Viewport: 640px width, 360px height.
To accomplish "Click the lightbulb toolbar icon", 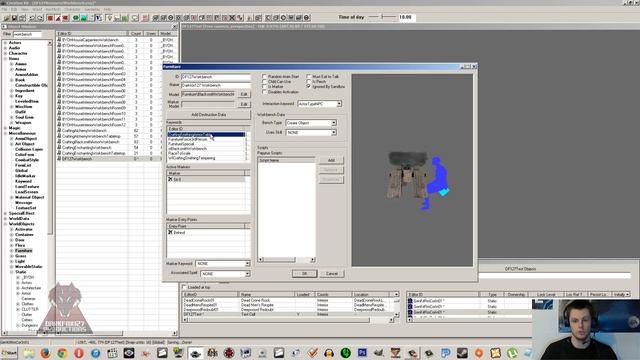I will pos(109,18).
